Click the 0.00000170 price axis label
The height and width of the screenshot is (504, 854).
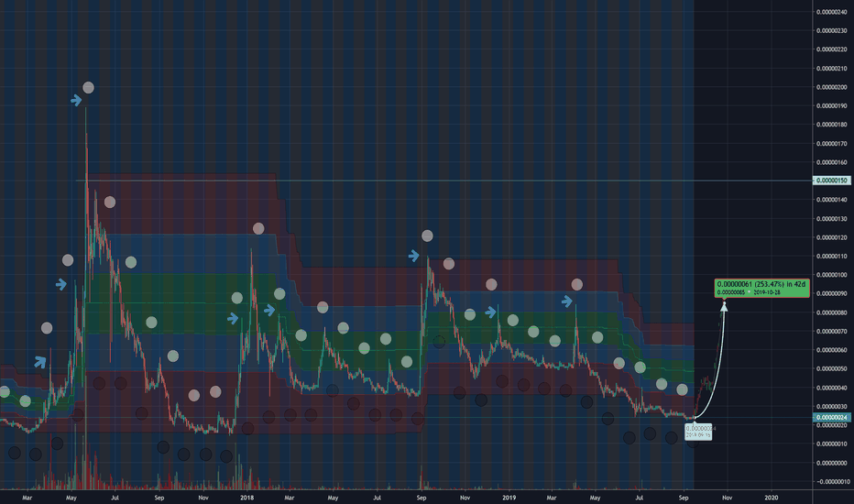tap(832, 143)
